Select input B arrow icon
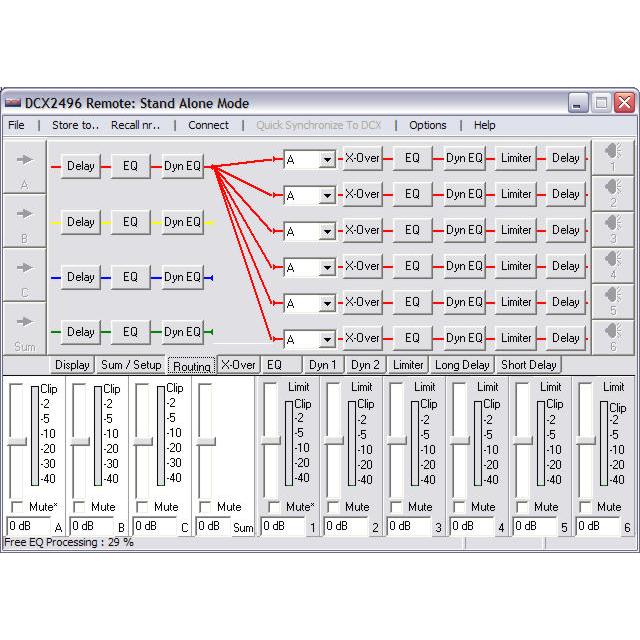Image resolution: width=640 pixels, height=640 pixels. [24, 213]
